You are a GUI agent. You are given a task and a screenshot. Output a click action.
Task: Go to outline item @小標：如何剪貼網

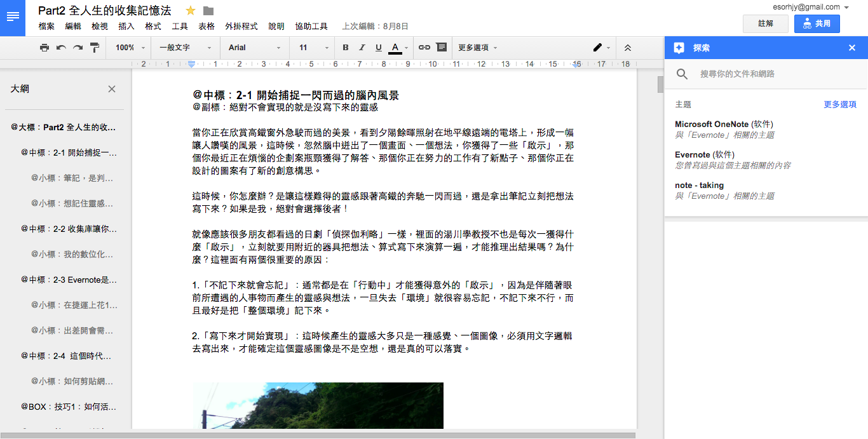72,381
